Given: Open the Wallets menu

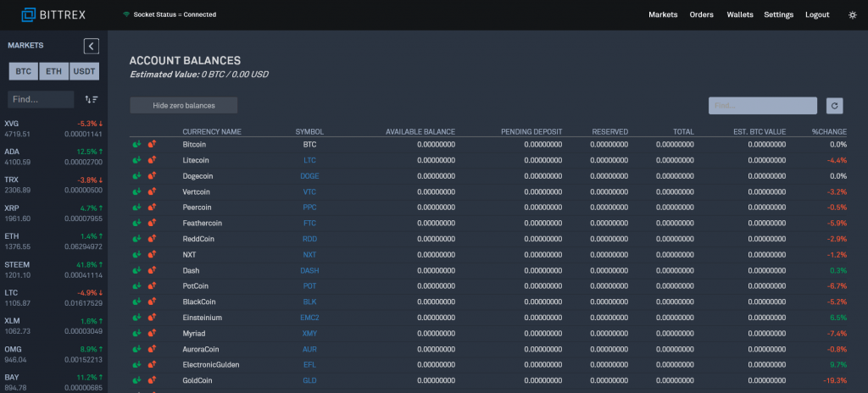Looking at the screenshot, I should click(x=739, y=15).
